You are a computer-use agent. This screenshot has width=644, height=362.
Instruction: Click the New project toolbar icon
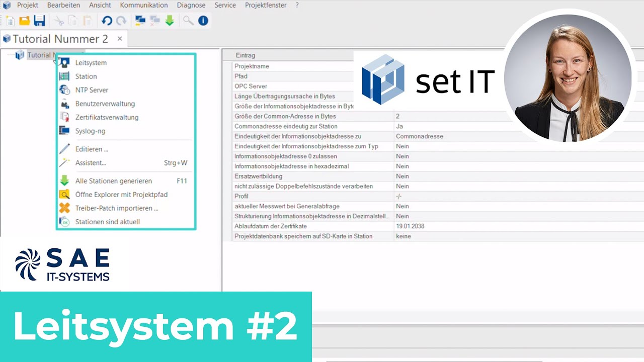[10, 21]
